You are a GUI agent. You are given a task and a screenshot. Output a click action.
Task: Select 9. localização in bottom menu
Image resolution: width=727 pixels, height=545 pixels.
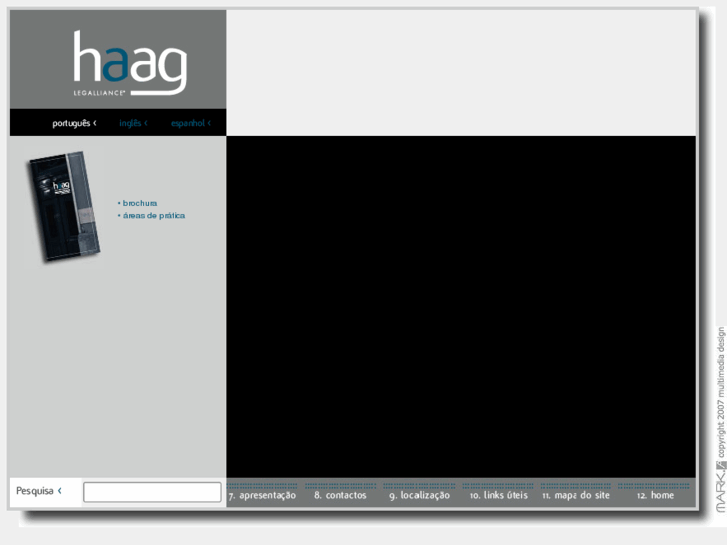[x=419, y=495]
